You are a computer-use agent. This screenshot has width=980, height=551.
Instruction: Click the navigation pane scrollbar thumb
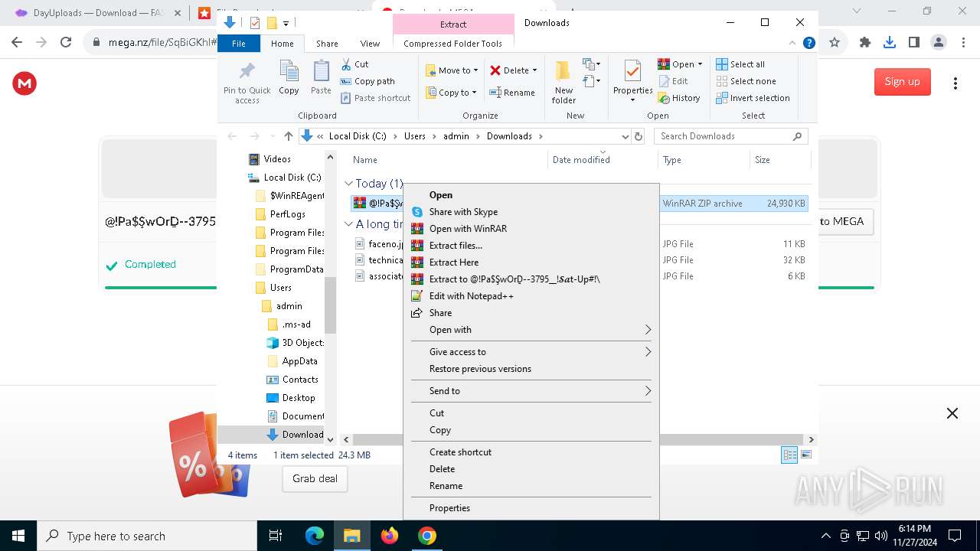click(331, 305)
